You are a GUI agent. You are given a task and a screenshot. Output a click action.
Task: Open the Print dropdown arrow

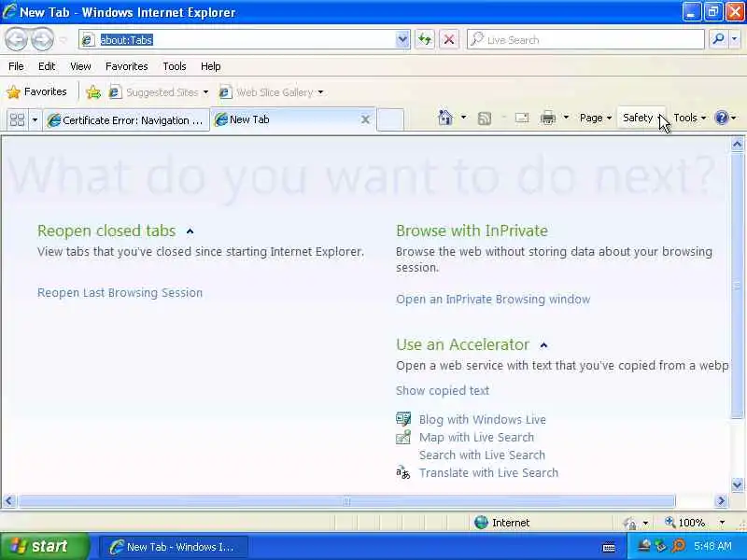click(x=566, y=118)
